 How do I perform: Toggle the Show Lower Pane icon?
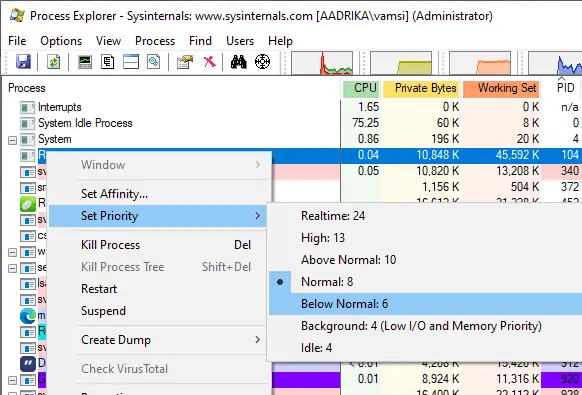pyautogui.click(x=131, y=62)
